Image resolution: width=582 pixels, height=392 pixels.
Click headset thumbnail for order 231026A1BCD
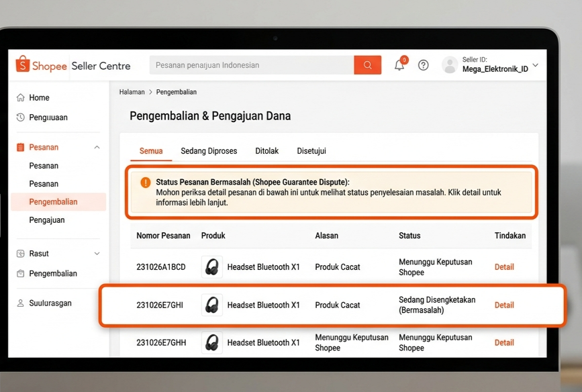(212, 267)
